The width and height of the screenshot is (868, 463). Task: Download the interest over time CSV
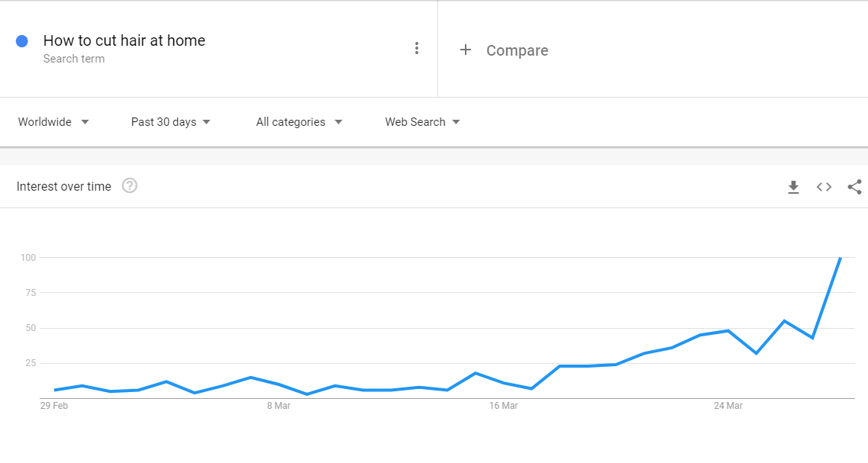click(793, 187)
